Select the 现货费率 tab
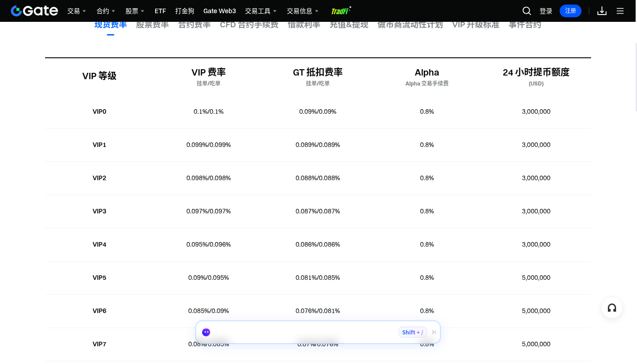Image resolution: width=637 pixels, height=364 pixels. click(111, 25)
